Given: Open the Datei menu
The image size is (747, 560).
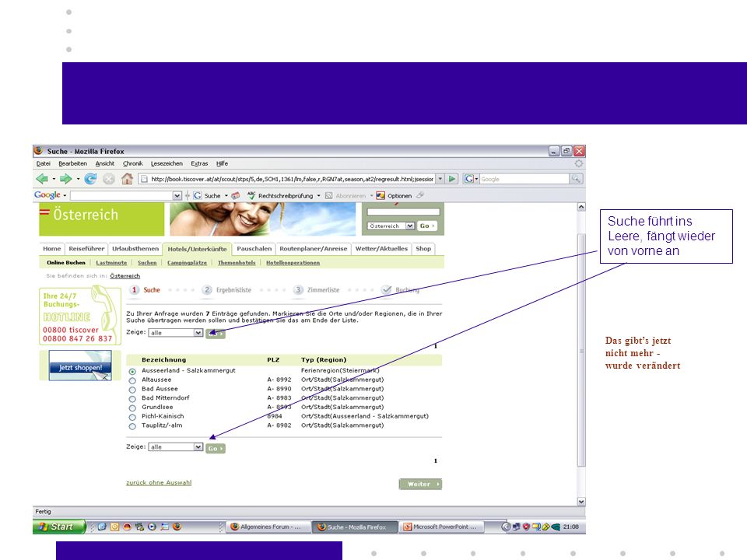Looking at the screenshot, I should point(43,163).
